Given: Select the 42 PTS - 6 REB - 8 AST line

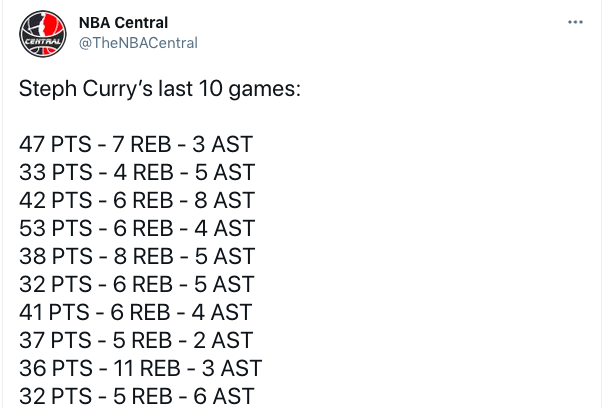Looking at the screenshot, I should coord(137,200).
